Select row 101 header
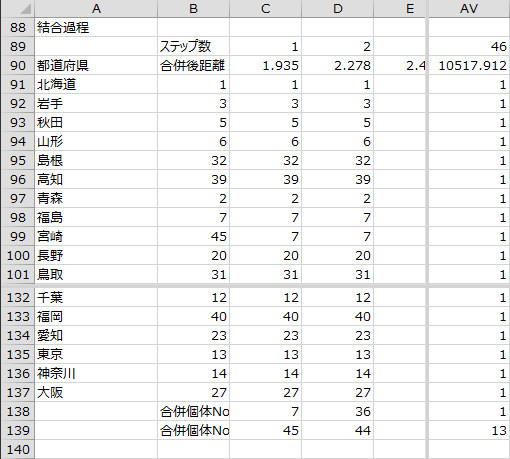 click(x=18, y=274)
